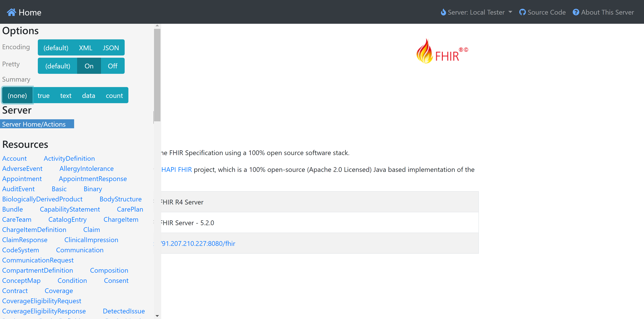Open the Source Code nav item

click(x=542, y=12)
